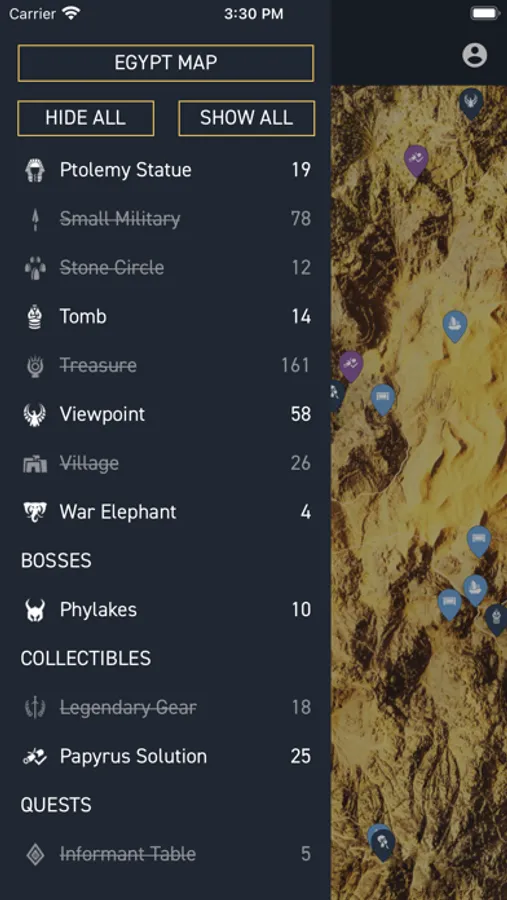Open the user profile icon
The image size is (507, 900).
474,55
